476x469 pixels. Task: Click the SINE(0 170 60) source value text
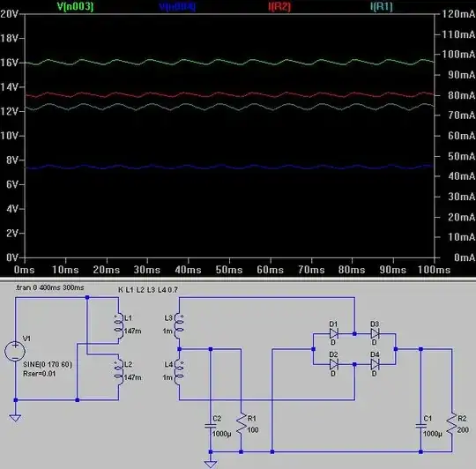48,364
